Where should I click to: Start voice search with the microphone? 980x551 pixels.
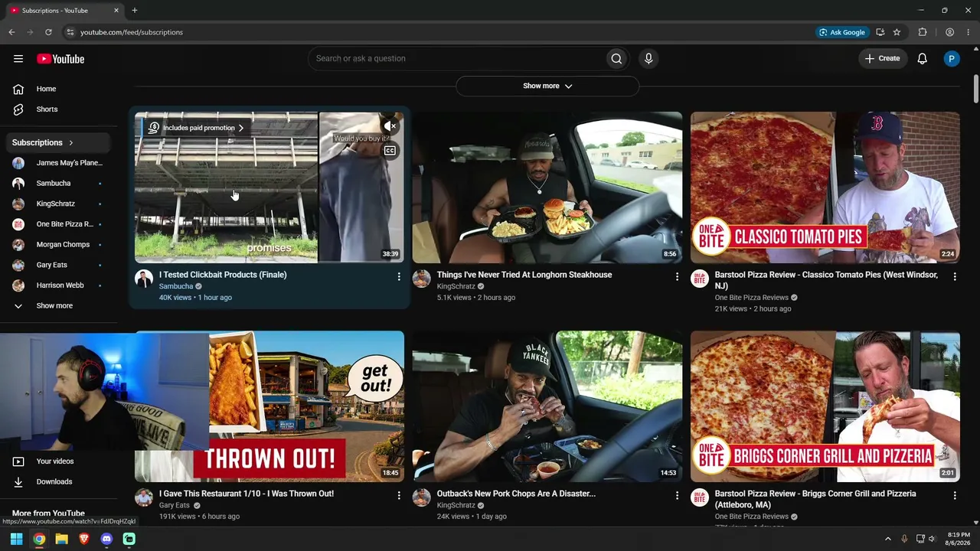coord(648,58)
